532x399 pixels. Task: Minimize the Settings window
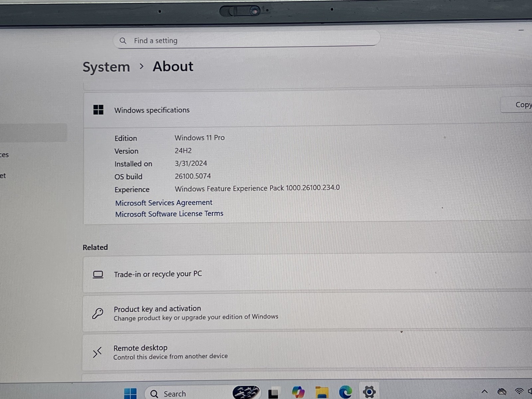[521, 30]
